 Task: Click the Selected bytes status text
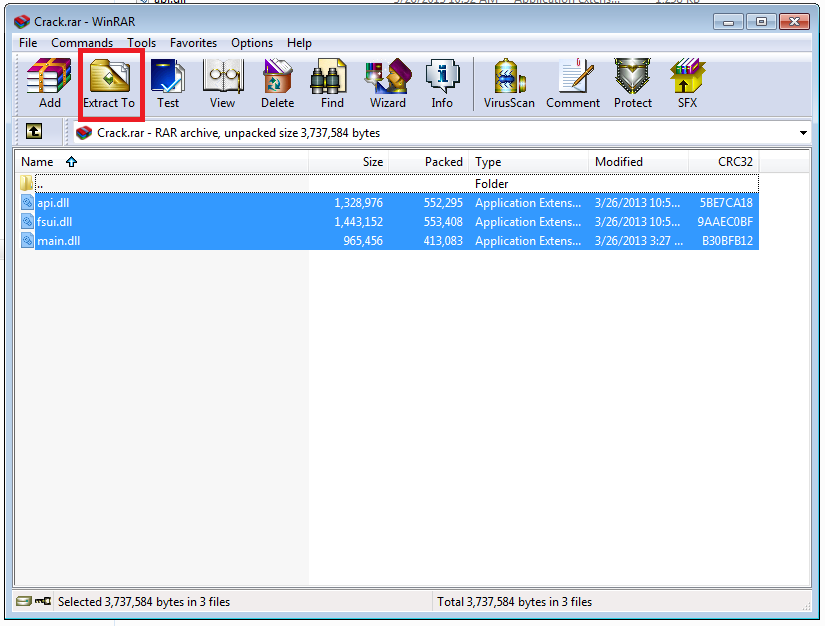coord(144,601)
